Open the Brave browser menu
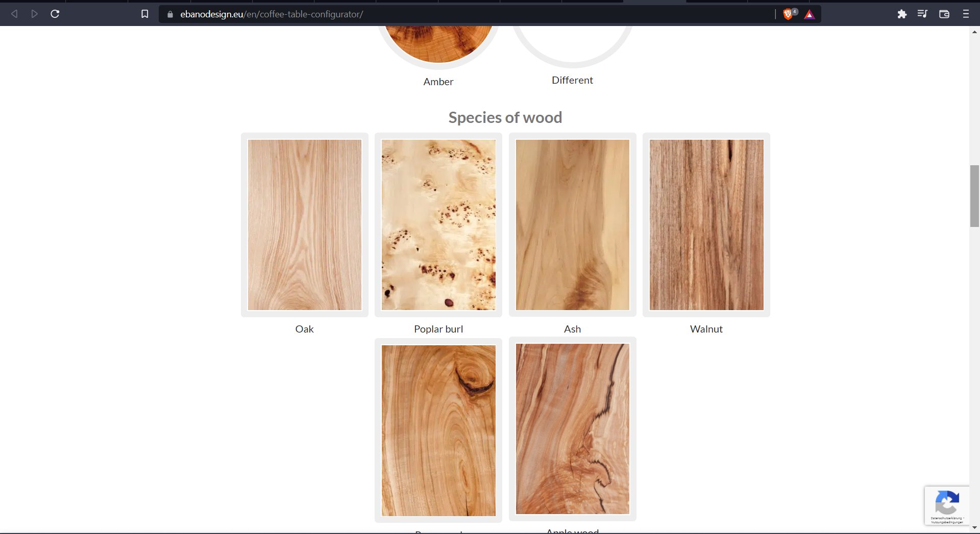 tap(966, 14)
